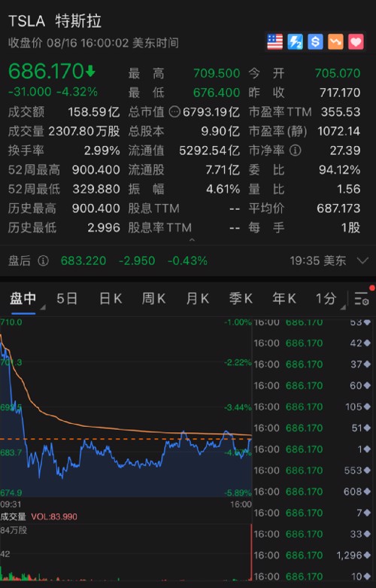Collapse the stock details panel chevron

tap(192, 239)
